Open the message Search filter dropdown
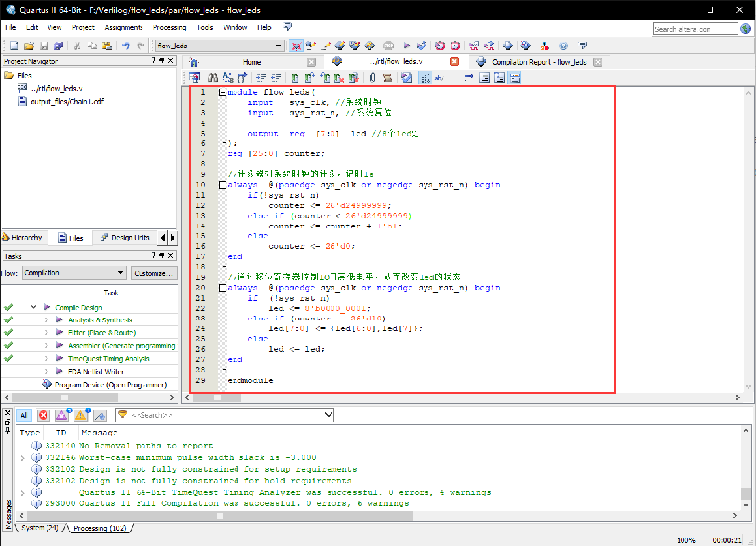Image resolution: width=756 pixels, height=547 pixels. point(328,415)
